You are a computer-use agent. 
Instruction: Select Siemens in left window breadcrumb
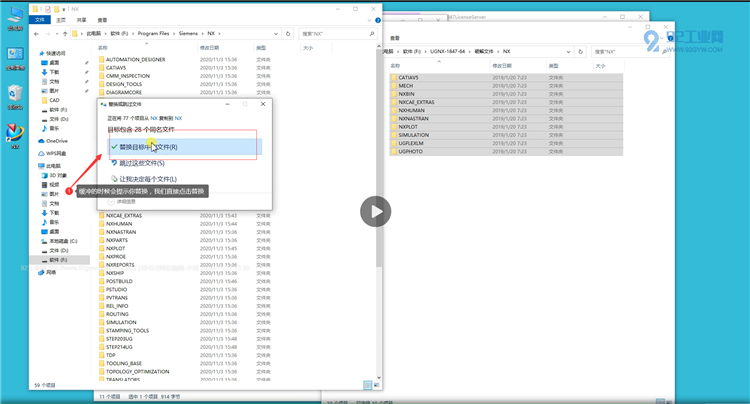pos(188,33)
